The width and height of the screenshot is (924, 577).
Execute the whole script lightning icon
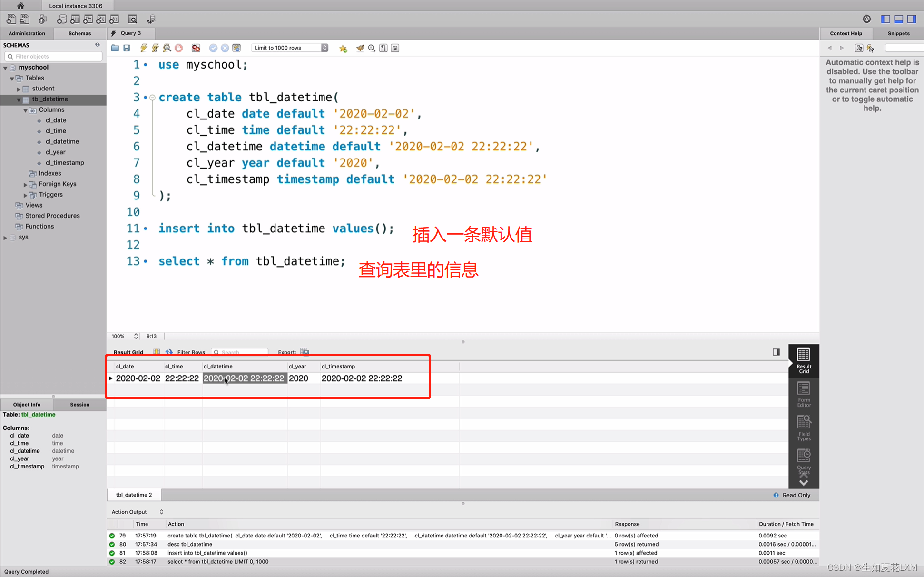click(x=144, y=48)
